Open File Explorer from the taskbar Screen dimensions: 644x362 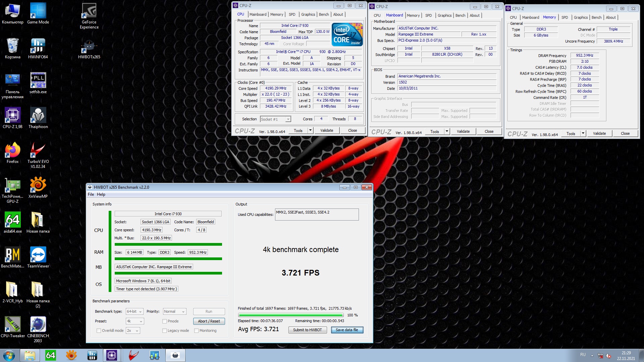[x=30, y=355]
